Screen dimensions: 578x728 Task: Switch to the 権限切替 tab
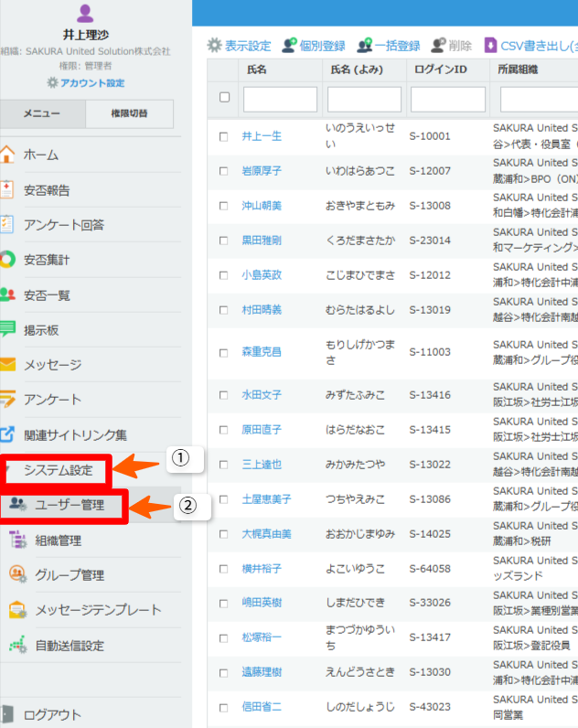pyautogui.click(x=129, y=113)
